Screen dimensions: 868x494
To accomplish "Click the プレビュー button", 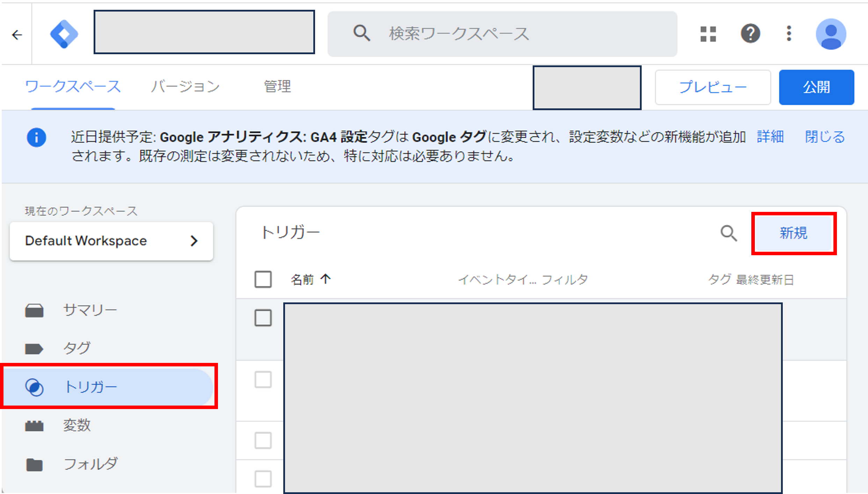I will (x=713, y=87).
